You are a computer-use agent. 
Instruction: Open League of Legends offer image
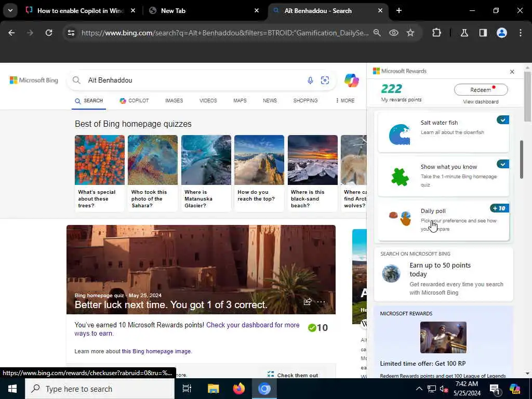(443, 337)
